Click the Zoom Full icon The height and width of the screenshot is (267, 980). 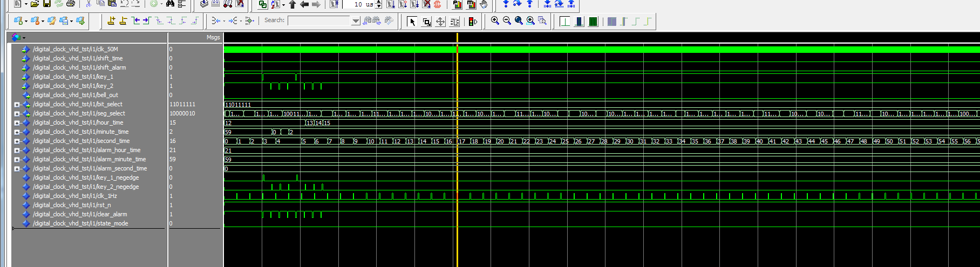pos(519,21)
